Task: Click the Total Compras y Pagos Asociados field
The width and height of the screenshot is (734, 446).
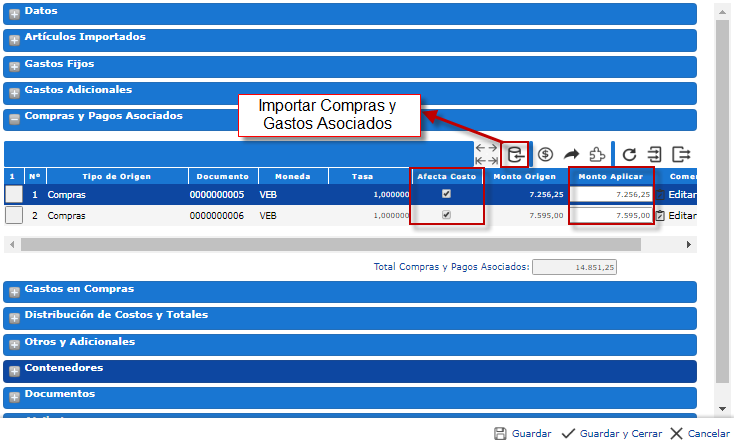Action: [574, 267]
